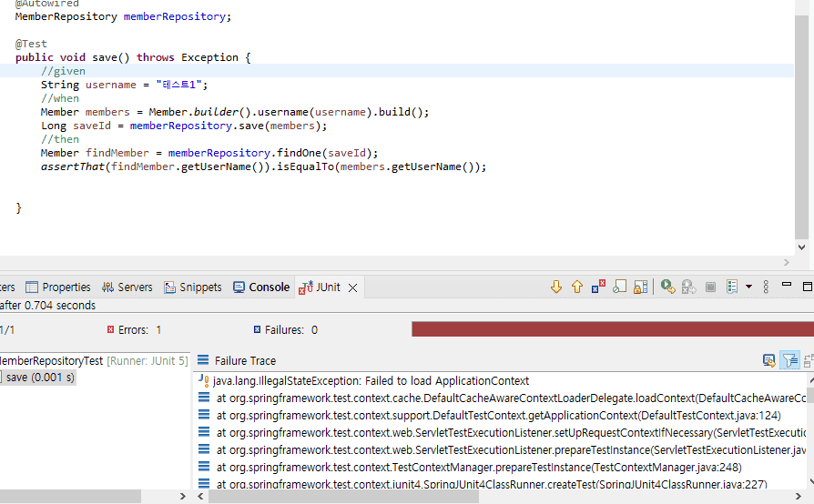Click the failure trace horizontal scrollbar thumb

pyautogui.click(x=343, y=497)
